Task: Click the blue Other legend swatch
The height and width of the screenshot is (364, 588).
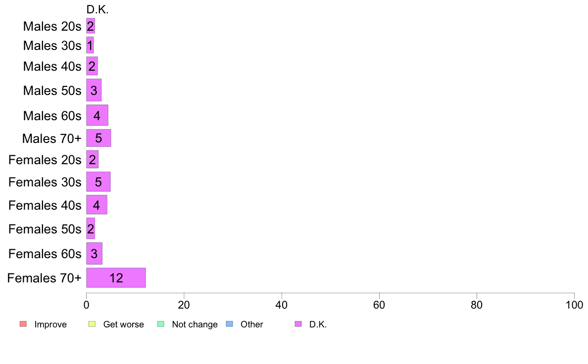Action: click(230, 324)
